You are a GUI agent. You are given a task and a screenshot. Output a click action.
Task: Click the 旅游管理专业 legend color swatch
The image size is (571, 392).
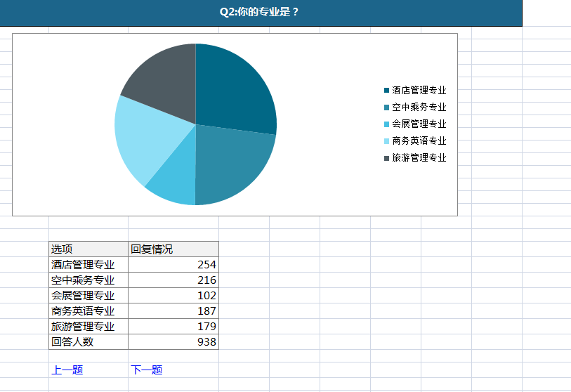click(386, 158)
